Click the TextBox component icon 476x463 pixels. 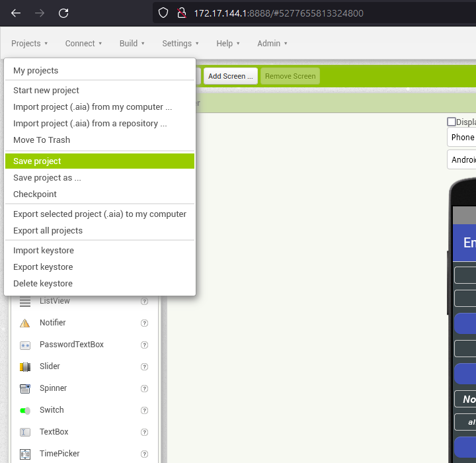click(25, 432)
